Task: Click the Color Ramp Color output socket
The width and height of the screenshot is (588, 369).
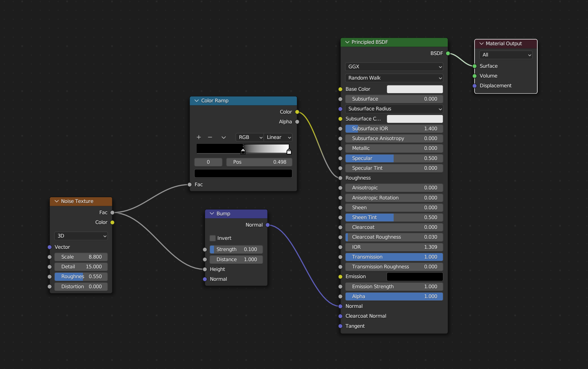Action: (x=297, y=112)
